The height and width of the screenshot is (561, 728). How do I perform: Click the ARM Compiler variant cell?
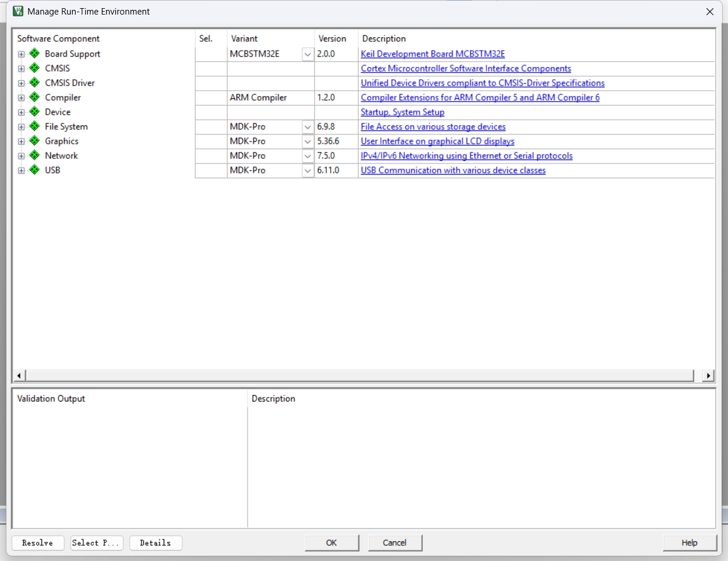pos(271,97)
